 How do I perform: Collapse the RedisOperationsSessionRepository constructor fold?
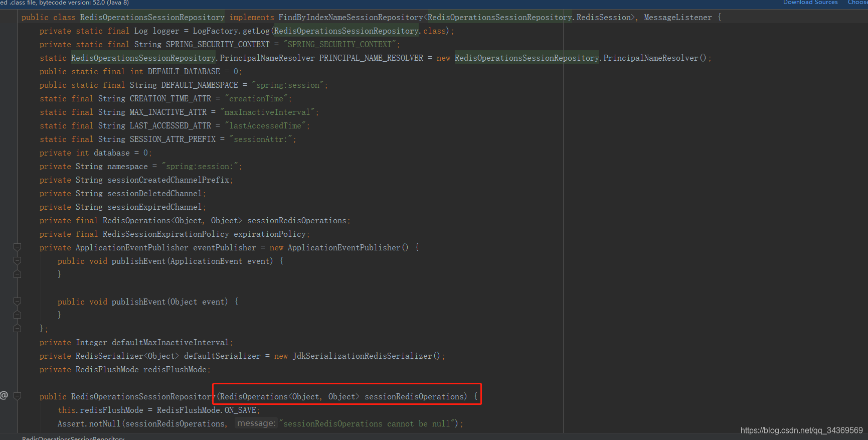tap(17, 396)
